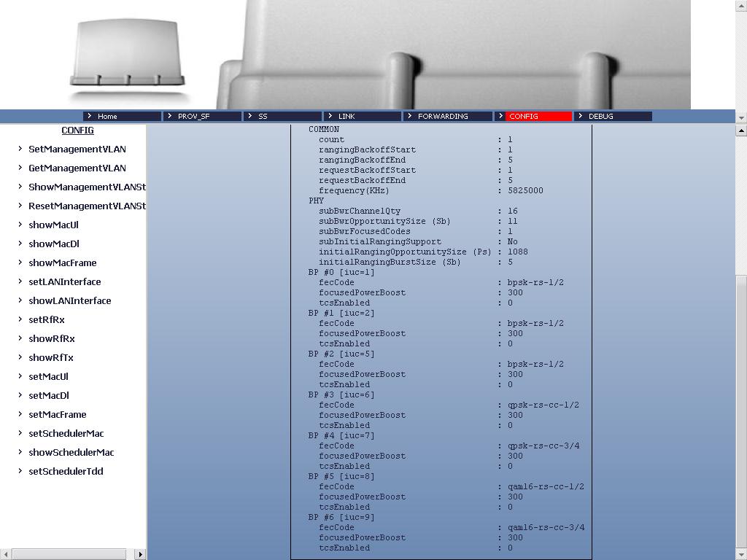The width and height of the screenshot is (747, 560).
Task: Click the CONFIG heading in the sidebar
Action: 77,131
